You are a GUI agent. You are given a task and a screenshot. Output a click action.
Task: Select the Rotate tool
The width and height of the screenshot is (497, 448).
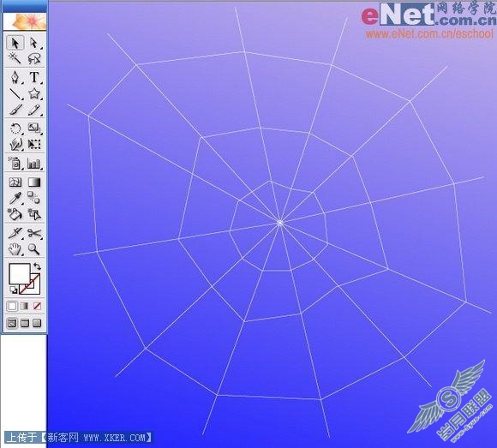(15, 128)
